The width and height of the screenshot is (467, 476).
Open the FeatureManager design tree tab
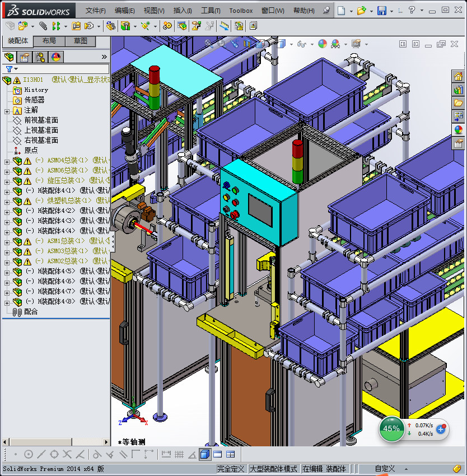(x=9, y=57)
